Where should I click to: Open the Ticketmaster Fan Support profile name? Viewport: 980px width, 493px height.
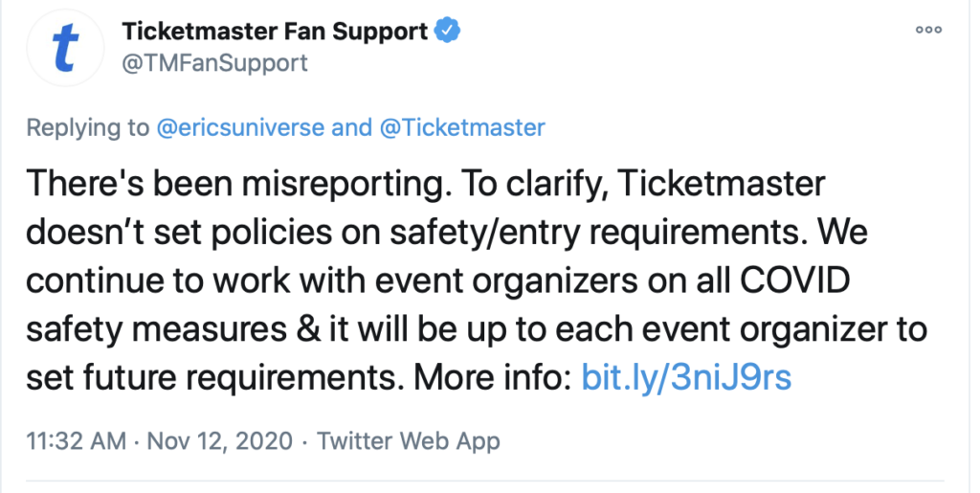(x=275, y=32)
